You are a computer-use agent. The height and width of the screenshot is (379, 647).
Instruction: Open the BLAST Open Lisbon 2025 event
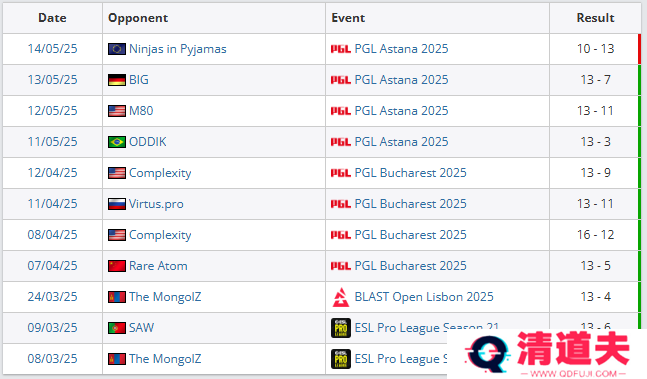point(424,297)
